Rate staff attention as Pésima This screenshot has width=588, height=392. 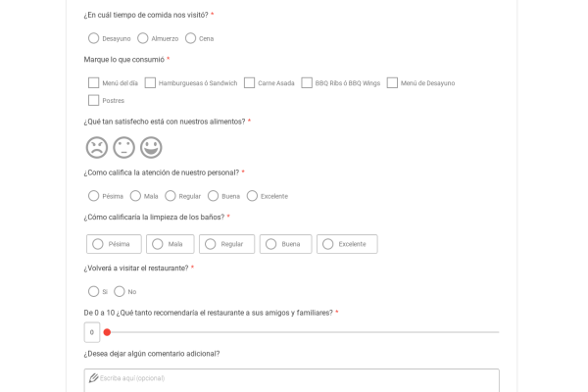[94, 196]
